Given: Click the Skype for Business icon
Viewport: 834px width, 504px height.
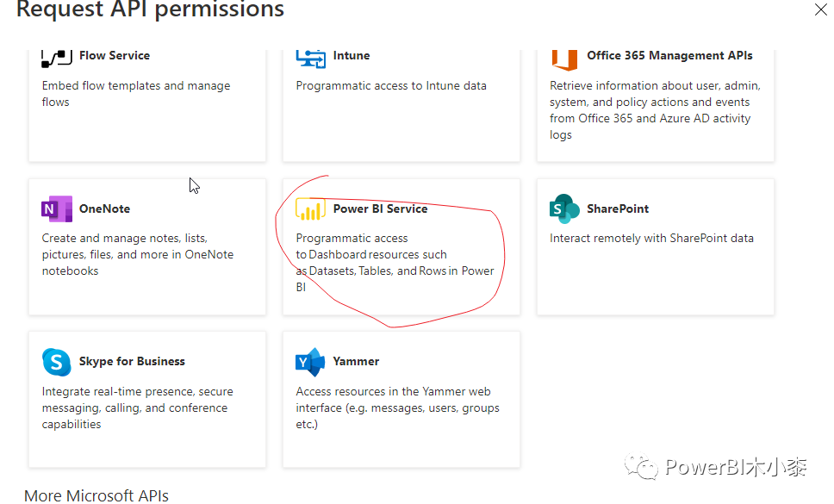Looking at the screenshot, I should (56, 362).
